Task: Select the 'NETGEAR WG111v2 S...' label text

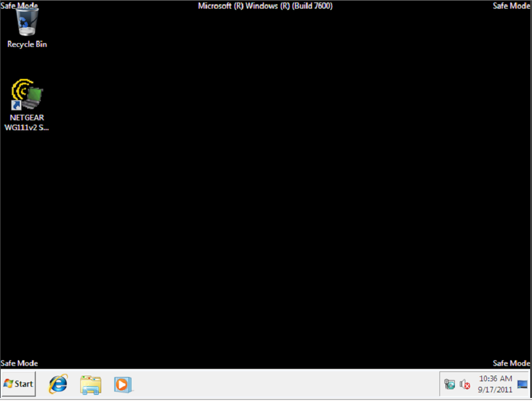Action: [x=27, y=123]
